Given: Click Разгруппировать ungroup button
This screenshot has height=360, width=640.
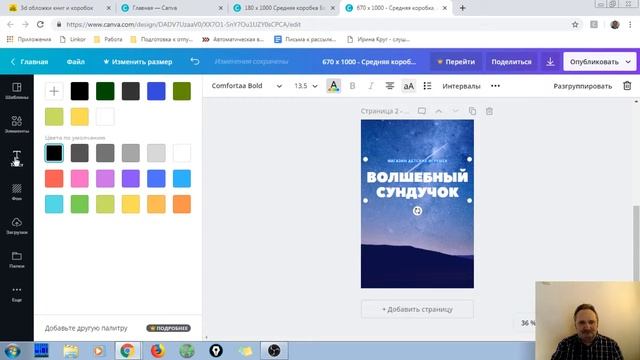Looking at the screenshot, I should tap(582, 86).
